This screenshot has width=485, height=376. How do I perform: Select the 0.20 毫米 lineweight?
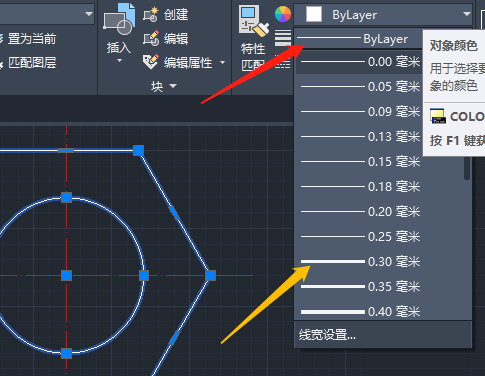pyautogui.click(x=381, y=212)
